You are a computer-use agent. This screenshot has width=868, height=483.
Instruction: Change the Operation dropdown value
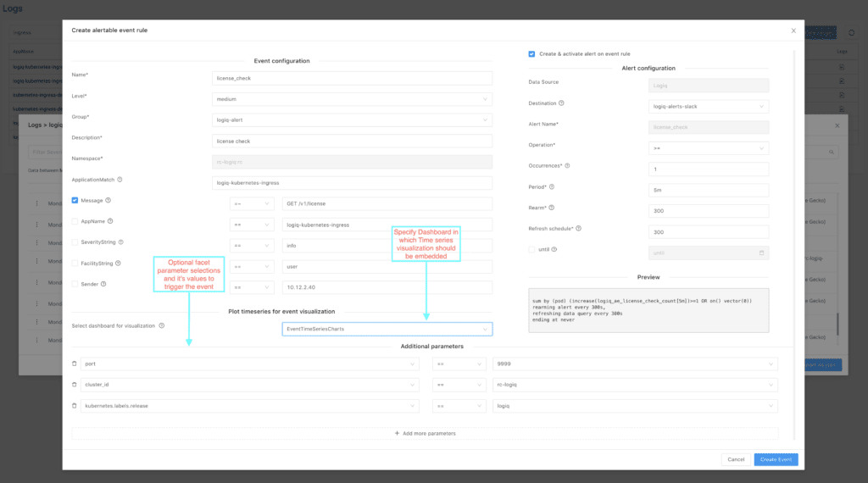tap(709, 148)
